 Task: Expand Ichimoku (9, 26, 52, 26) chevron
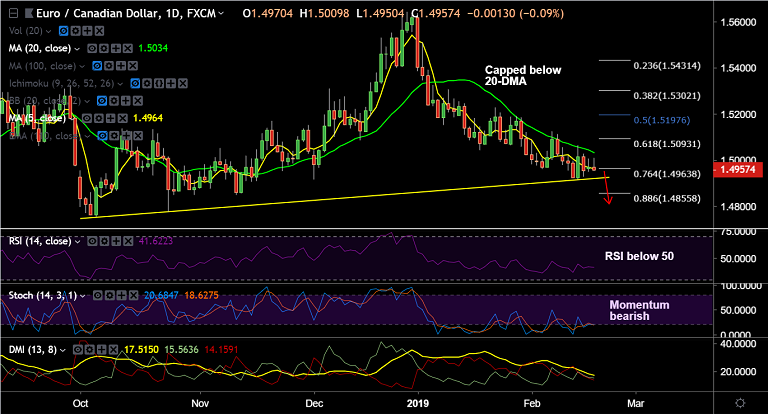120,84
